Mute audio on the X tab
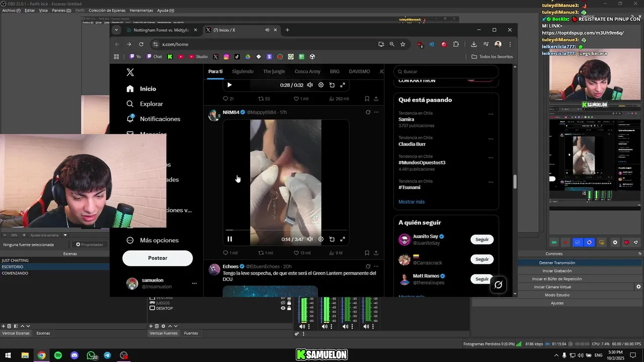The height and width of the screenshot is (362, 644). (x=268, y=30)
